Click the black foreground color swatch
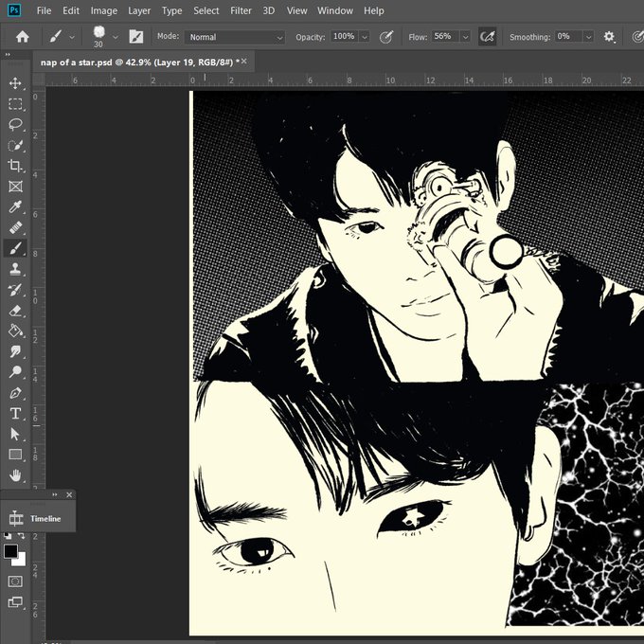This screenshot has height=644, width=644. point(9,550)
